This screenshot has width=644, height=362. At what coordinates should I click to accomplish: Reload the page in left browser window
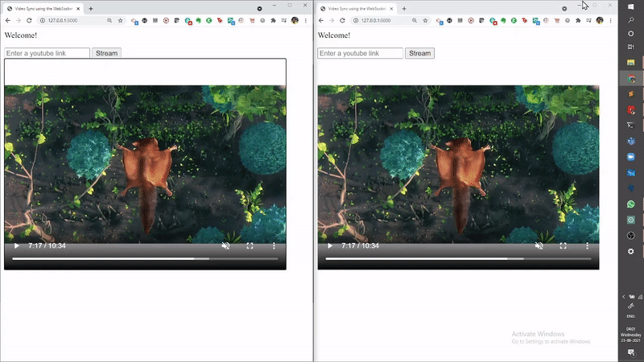coord(29,21)
